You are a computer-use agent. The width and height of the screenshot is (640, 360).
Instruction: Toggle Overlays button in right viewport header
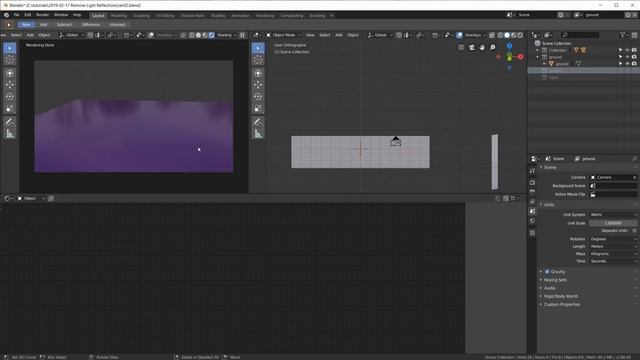click(x=459, y=35)
